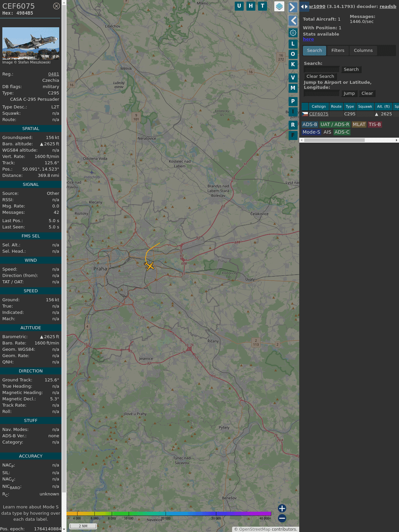Open the map layers selector
This screenshot has height=532, width=399.
pos(279,6)
